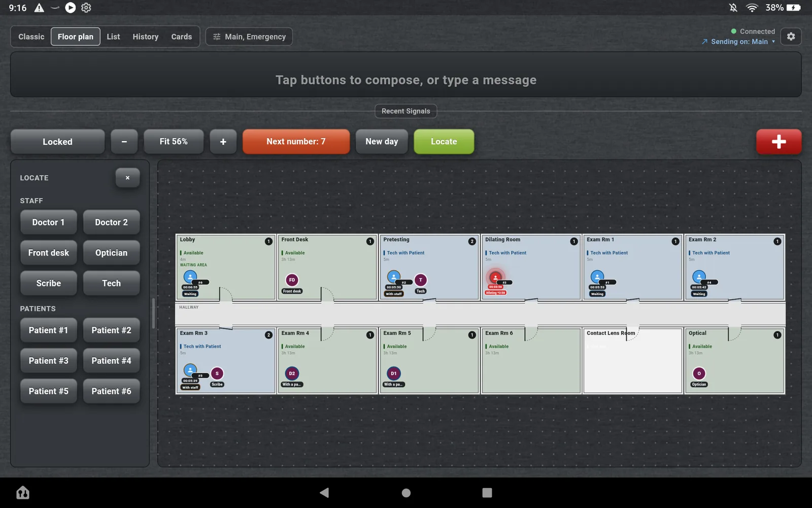
Task: Close the Locate panel
Action: (127, 178)
